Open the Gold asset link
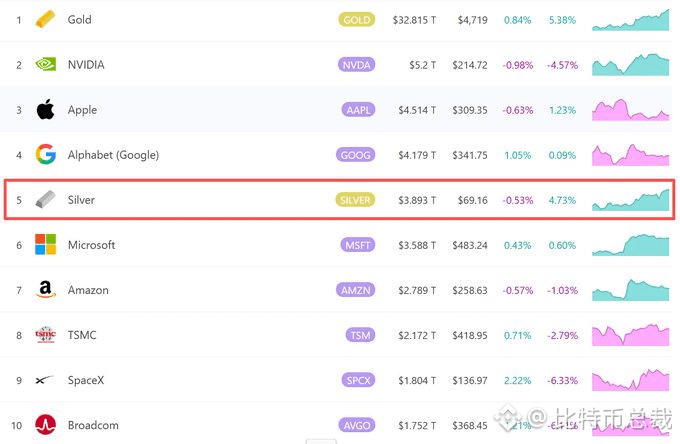680x444 pixels. coord(79,20)
